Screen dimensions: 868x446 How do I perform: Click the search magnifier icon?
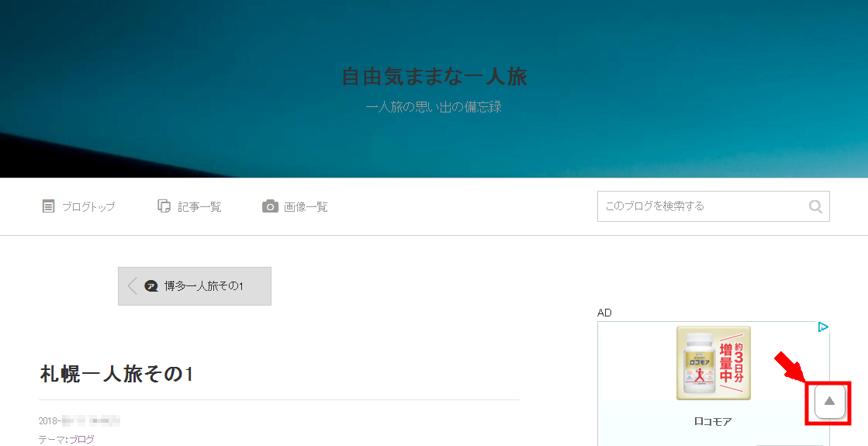[815, 206]
